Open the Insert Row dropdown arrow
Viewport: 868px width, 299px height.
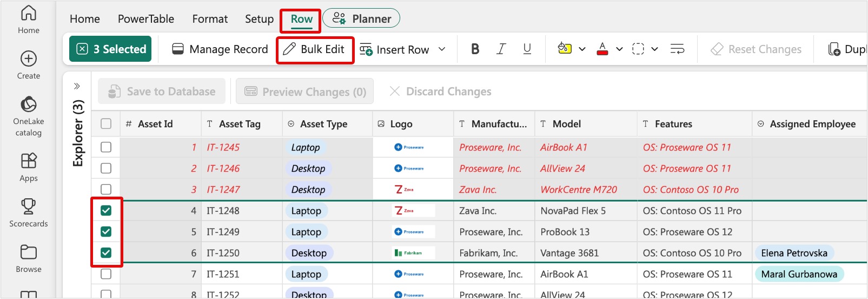[x=442, y=49]
